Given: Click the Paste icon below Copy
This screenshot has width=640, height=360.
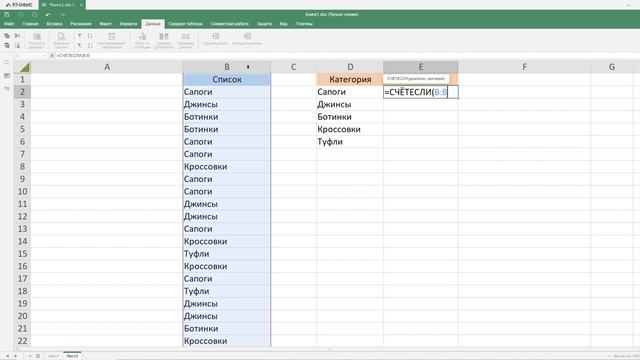Looking at the screenshot, I should click(7, 45).
